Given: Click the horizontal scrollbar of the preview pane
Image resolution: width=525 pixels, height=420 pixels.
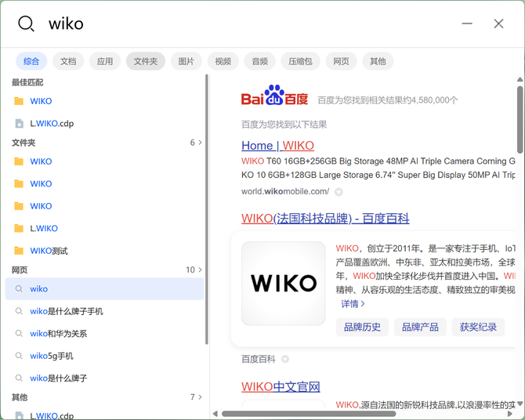Looking at the screenshot, I should (309, 414).
